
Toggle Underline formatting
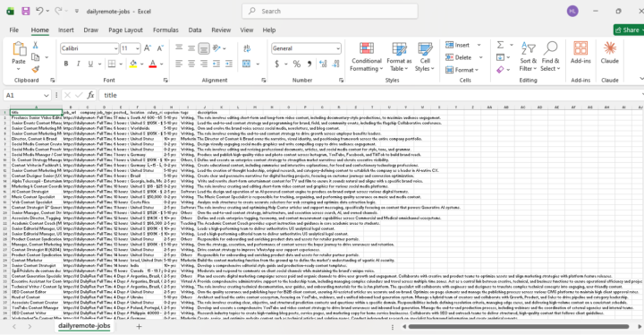point(90,64)
